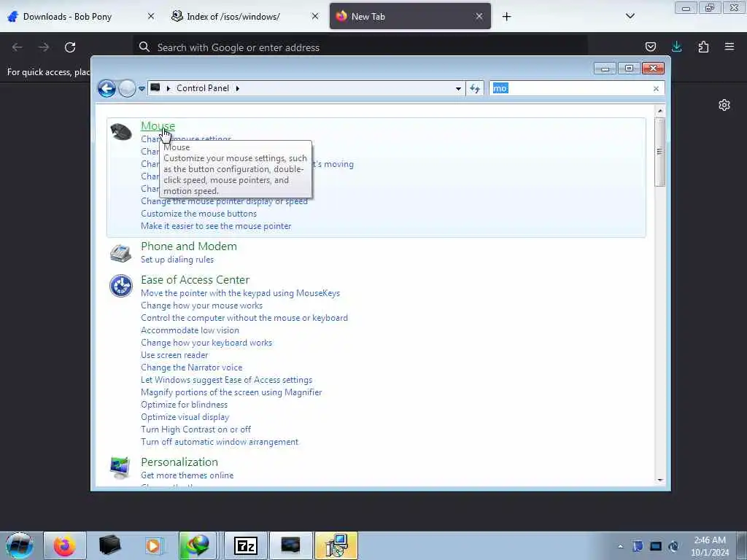
Task: Click the Control Panel refresh button
Action: (x=475, y=88)
